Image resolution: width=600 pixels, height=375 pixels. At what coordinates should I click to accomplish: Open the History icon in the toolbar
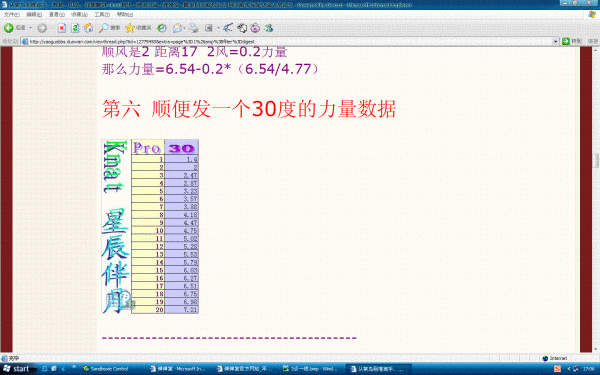pos(162,28)
